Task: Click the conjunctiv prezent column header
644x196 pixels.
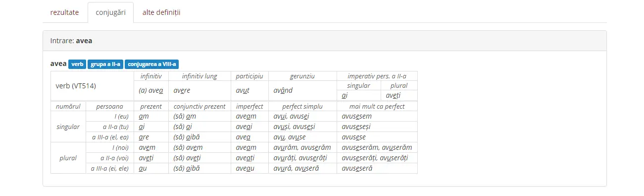Action: tap(199, 106)
